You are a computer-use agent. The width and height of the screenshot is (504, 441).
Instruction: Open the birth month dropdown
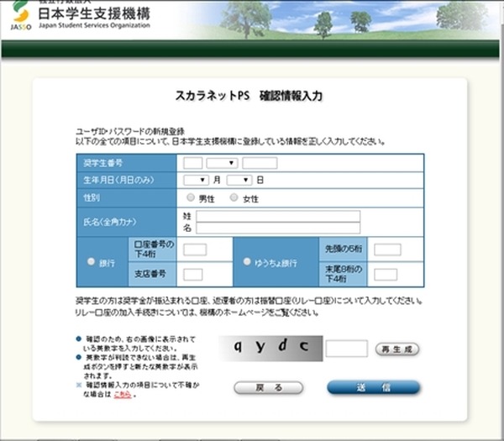[196, 180]
